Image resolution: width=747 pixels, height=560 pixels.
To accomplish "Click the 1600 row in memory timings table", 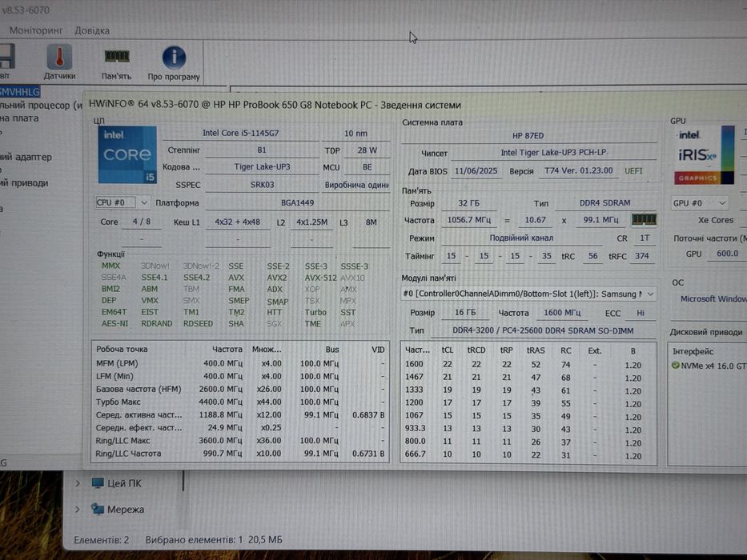I will pyautogui.click(x=528, y=364).
